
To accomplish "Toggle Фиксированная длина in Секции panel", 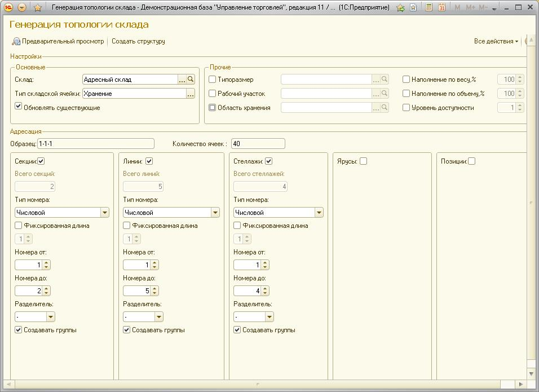I will (19, 226).
